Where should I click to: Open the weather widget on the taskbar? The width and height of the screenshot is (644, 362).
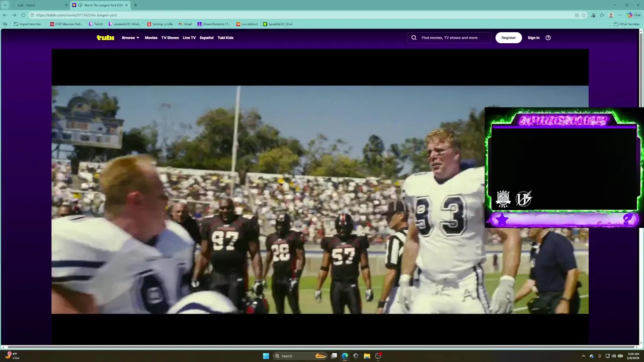pos(13,356)
